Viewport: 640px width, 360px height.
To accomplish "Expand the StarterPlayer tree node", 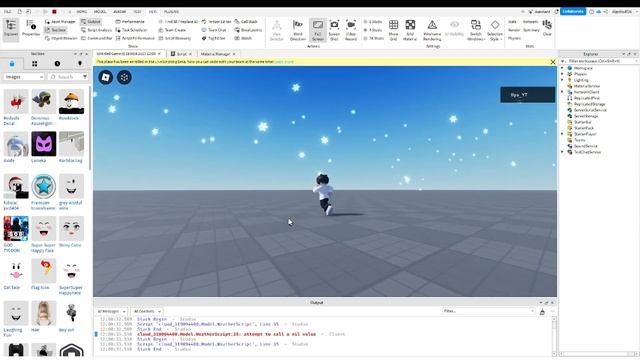I will [x=563, y=134].
